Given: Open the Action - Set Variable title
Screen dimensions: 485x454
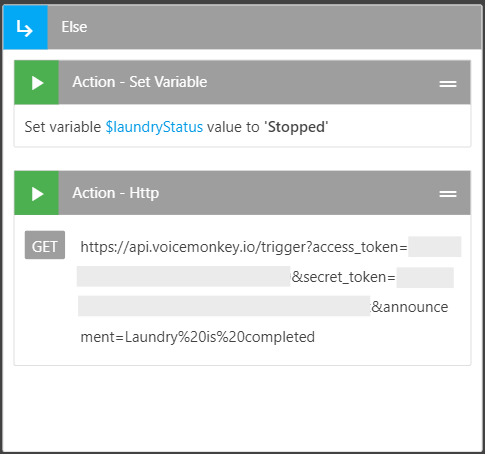Looking at the screenshot, I should pyautogui.click(x=140, y=82).
